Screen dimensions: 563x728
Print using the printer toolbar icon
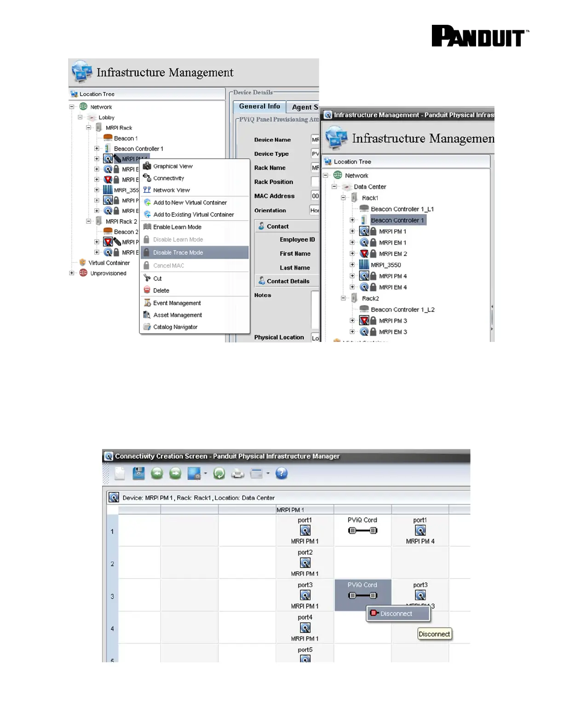click(x=237, y=473)
